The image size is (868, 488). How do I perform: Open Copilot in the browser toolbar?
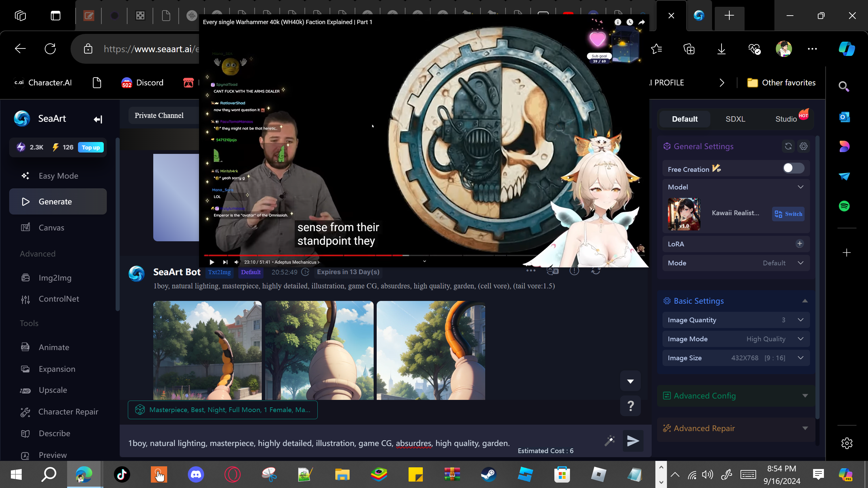click(x=847, y=49)
